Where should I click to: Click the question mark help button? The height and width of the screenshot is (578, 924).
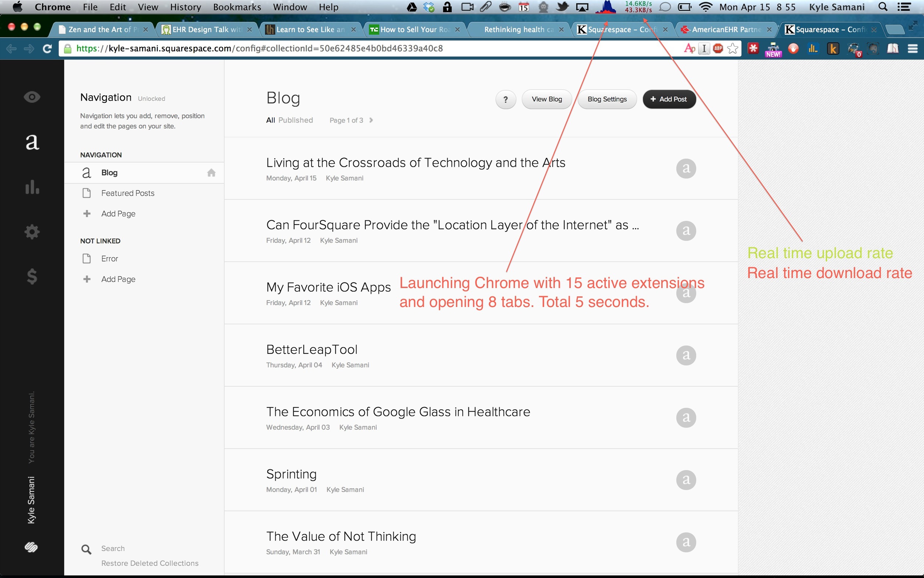[x=505, y=99]
